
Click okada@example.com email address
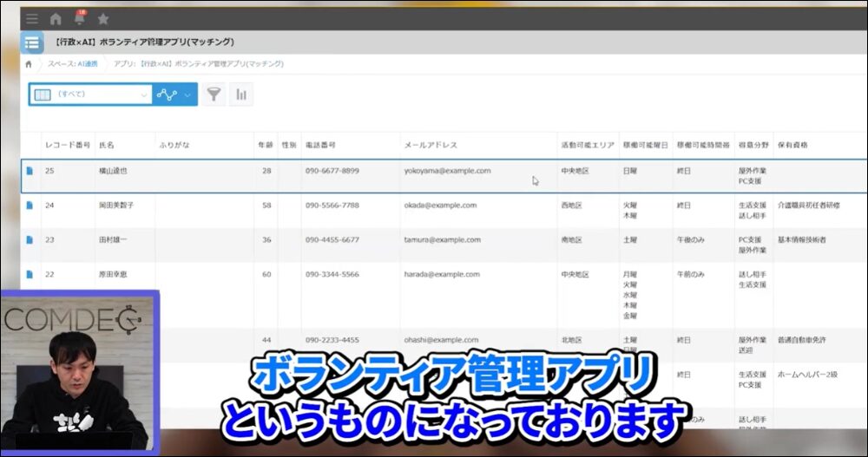pos(440,206)
